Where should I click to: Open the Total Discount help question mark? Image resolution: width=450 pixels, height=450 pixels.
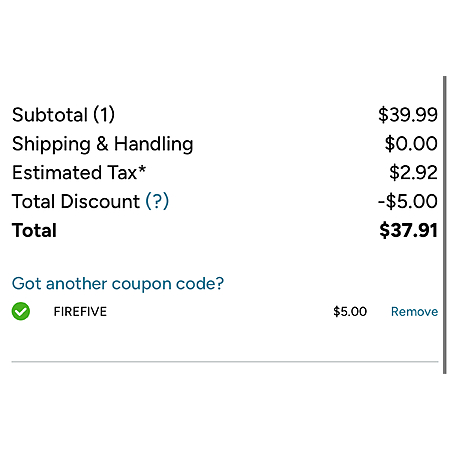pyautogui.click(x=157, y=201)
